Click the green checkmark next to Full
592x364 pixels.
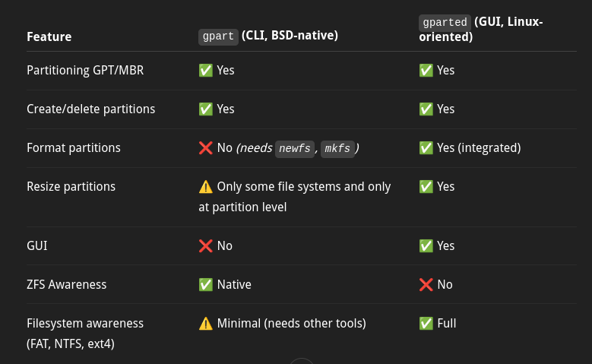click(x=426, y=324)
